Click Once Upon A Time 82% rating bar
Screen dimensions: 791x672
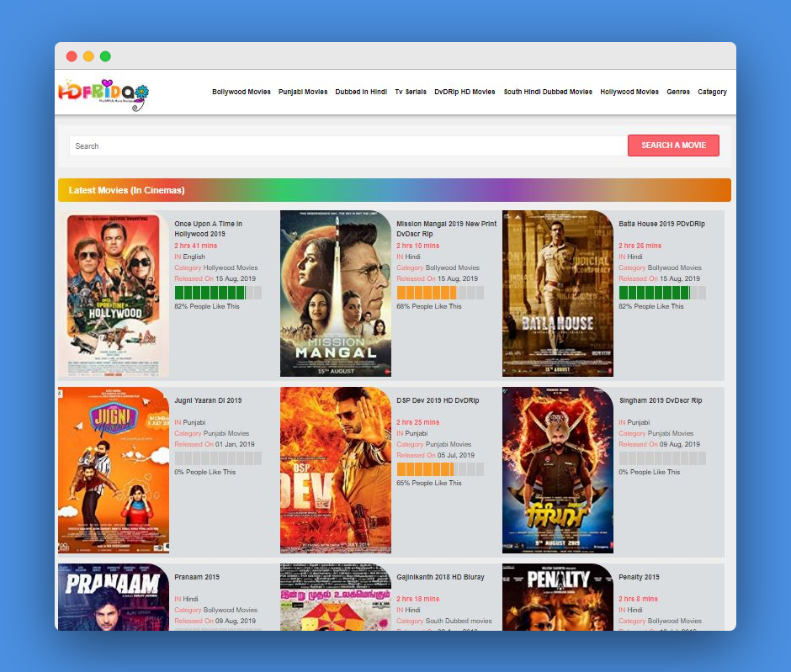pyautogui.click(x=218, y=293)
